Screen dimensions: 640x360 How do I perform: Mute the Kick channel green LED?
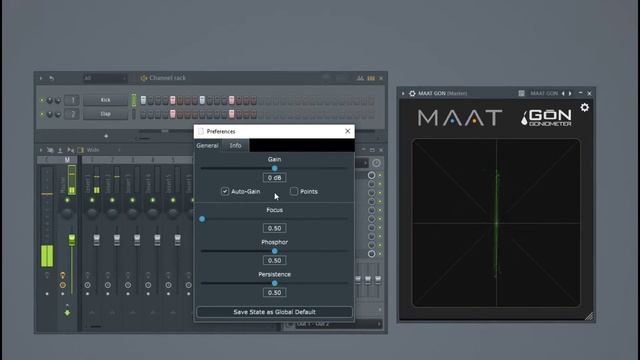tap(42, 100)
